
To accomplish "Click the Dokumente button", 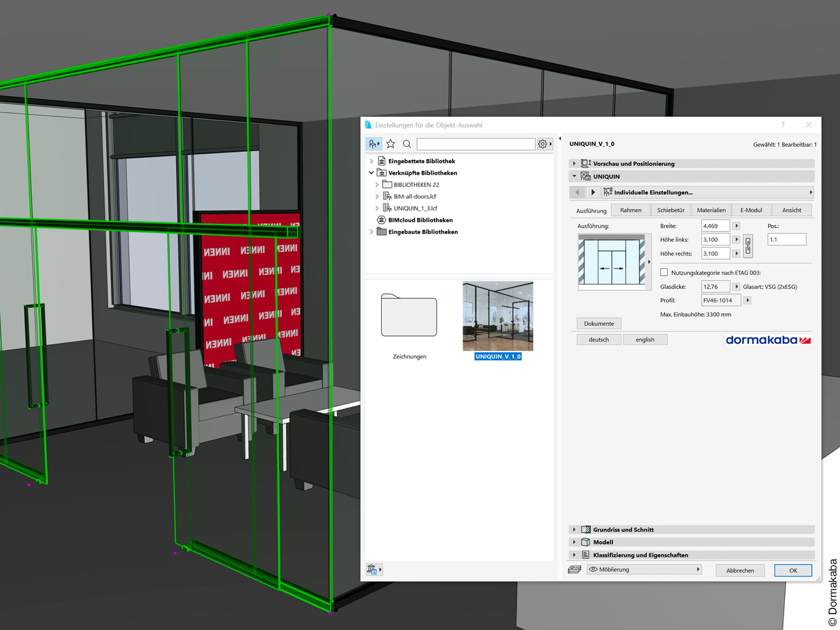I will click(599, 323).
